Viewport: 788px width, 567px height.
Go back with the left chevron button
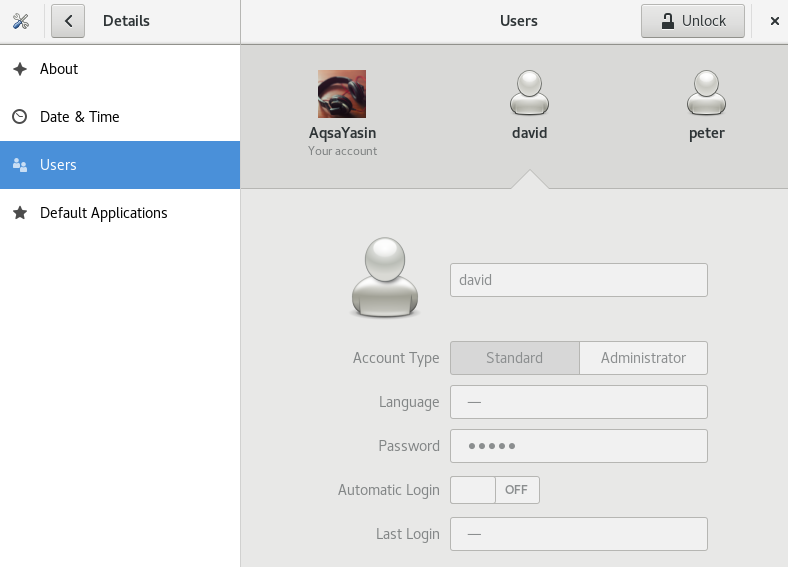(68, 21)
